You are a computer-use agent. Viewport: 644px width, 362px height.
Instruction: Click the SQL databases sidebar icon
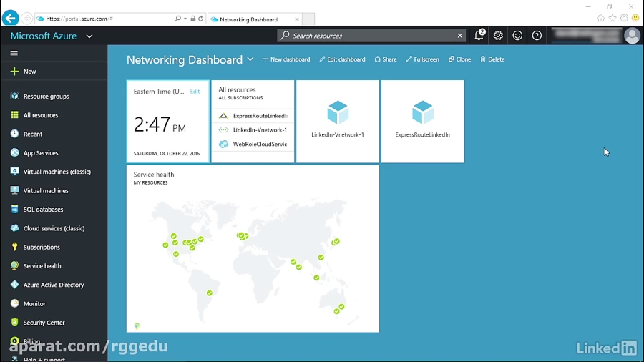tap(14, 210)
